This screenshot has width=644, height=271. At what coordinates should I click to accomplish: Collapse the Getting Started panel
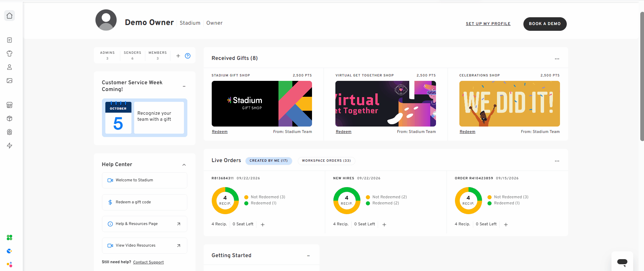coord(308,256)
